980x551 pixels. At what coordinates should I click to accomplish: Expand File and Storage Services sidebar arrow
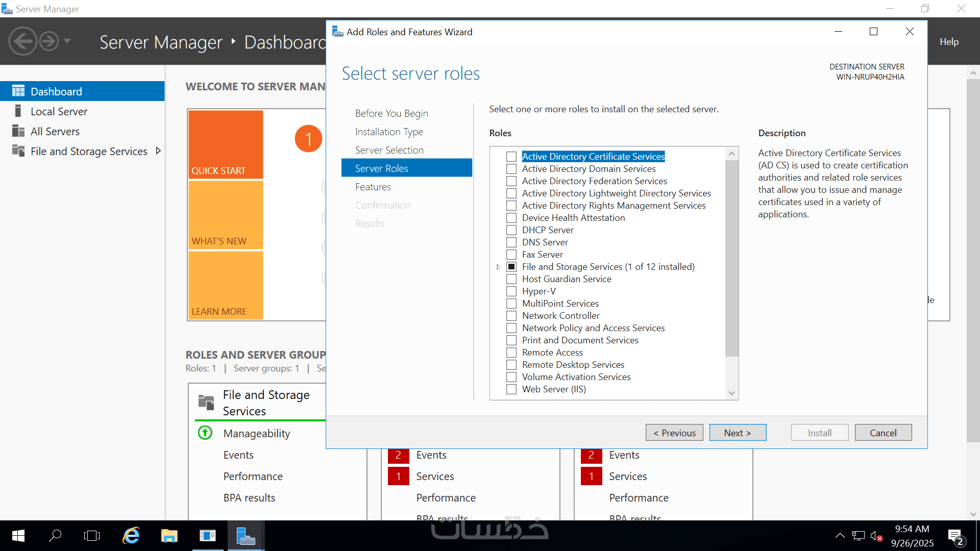point(158,151)
